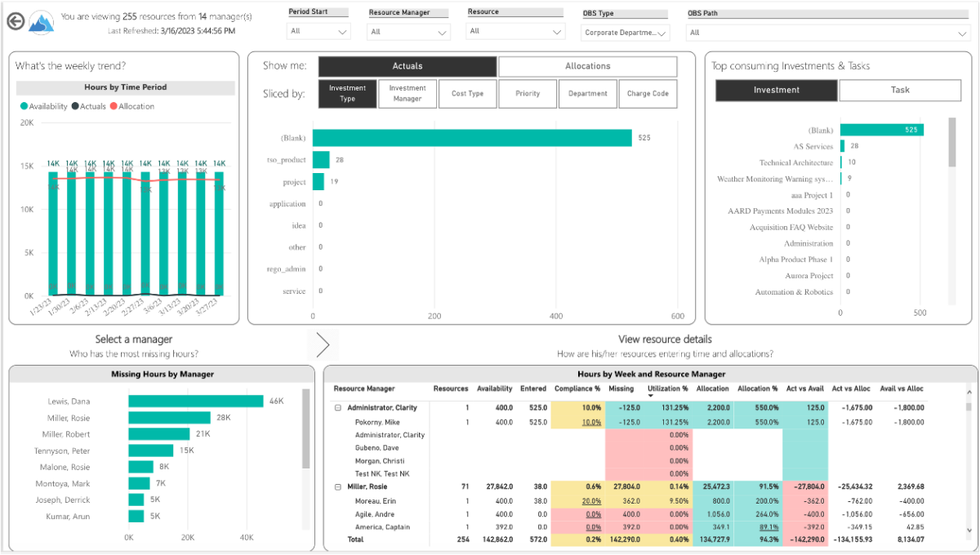Click the blue mountain logo icon
This screenshot has height=555, width=980.
click(41, 21)
